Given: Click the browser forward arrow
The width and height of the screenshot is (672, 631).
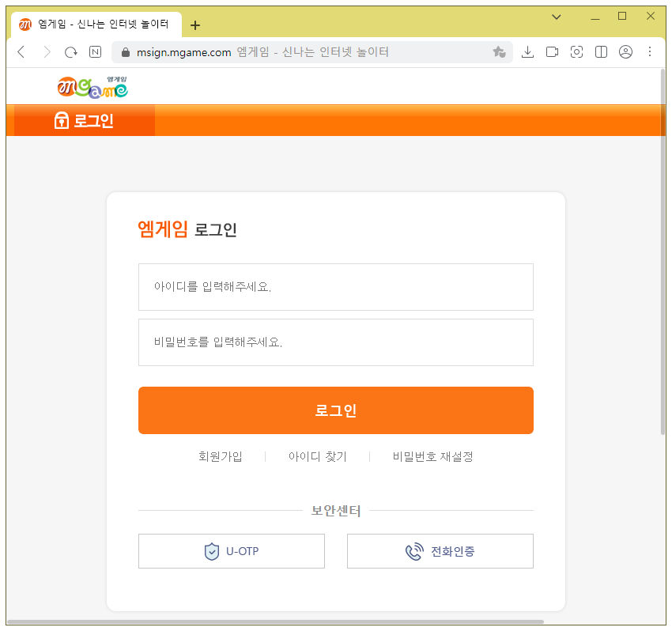Looking at the screenshot, I should 47,52.
